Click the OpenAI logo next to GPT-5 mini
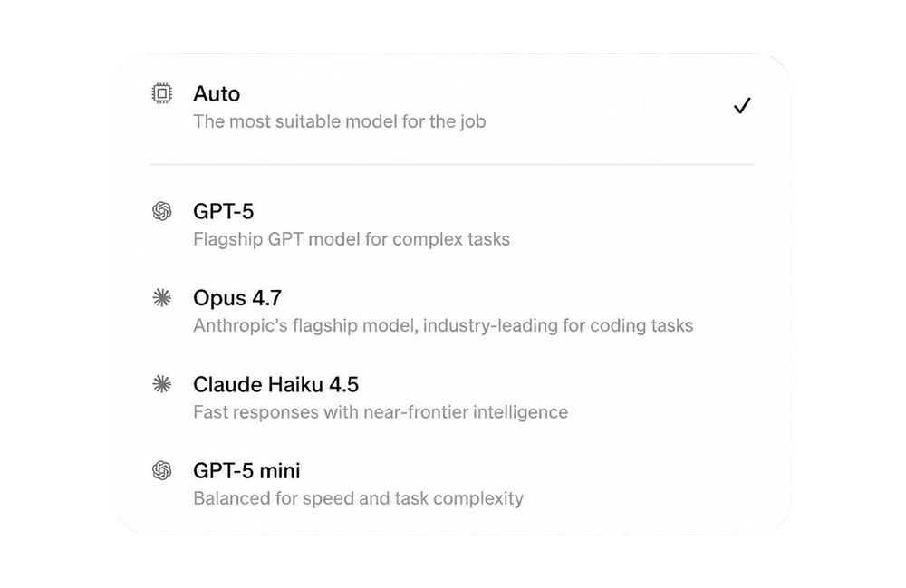The image size is (906, 588). coord(162,471)
